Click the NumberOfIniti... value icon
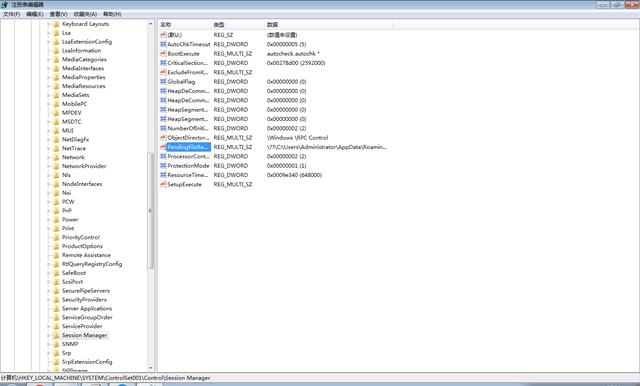640x386 pixels. [163, 128]
